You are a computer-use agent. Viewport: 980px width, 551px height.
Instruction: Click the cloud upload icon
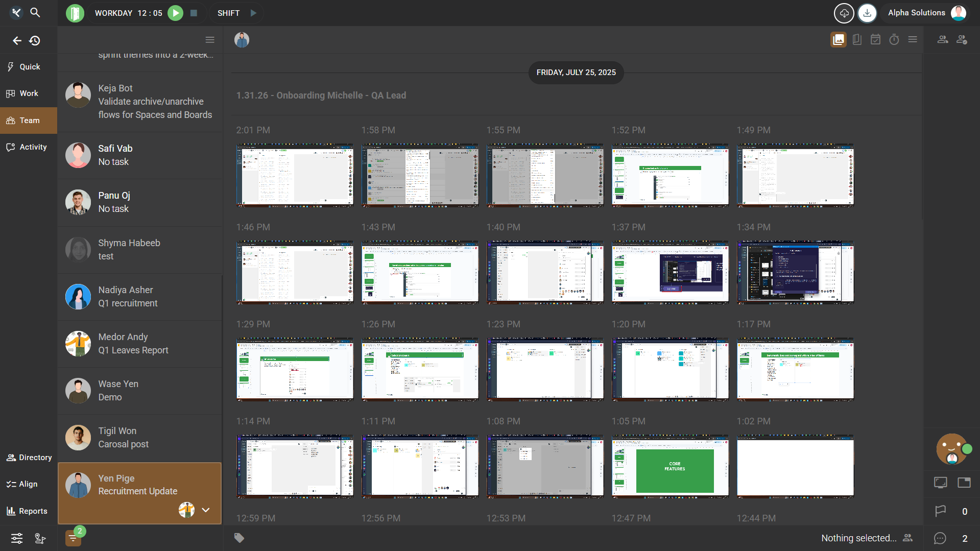(x=844, y=13)
